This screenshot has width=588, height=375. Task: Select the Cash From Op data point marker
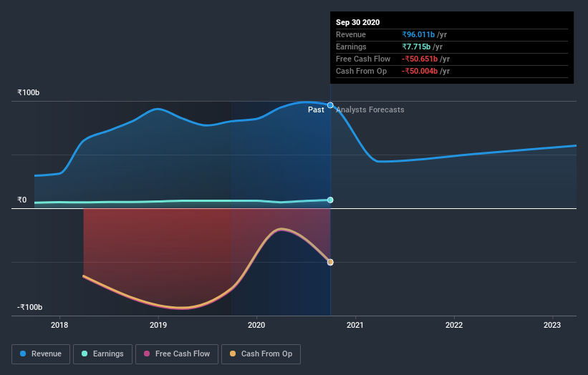coord(330,262)
